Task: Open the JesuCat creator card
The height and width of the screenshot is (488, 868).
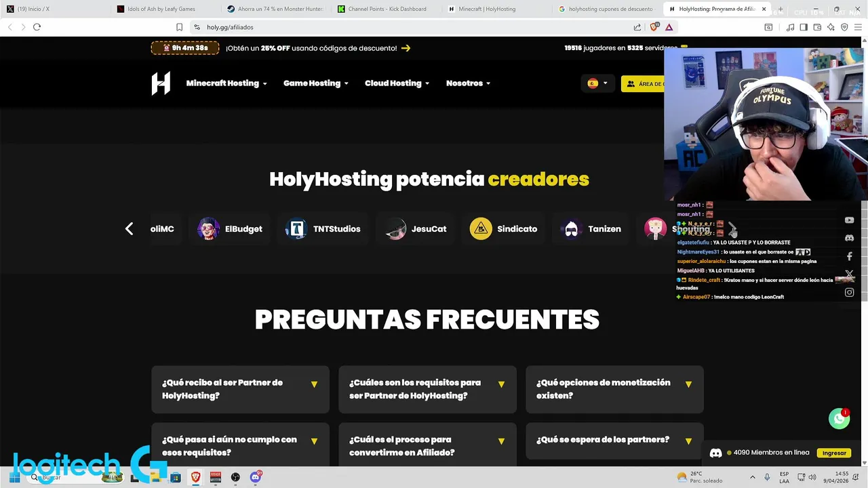Action: pos(415,228)
